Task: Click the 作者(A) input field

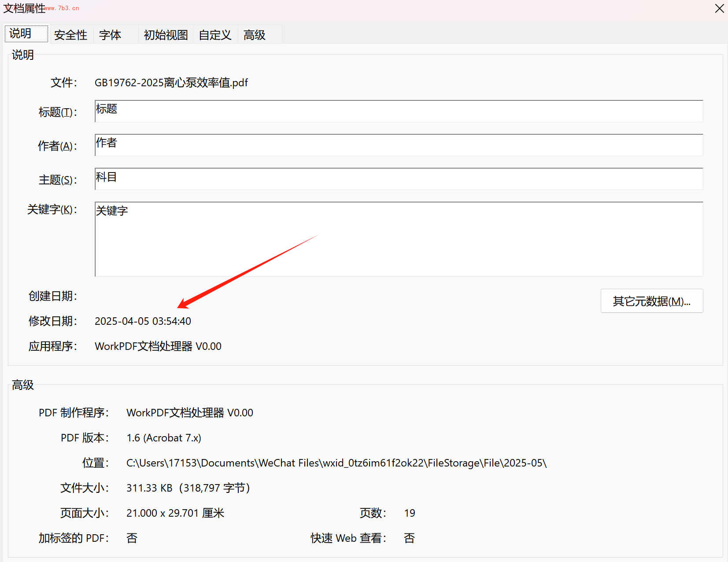Action: click(399, 145)
